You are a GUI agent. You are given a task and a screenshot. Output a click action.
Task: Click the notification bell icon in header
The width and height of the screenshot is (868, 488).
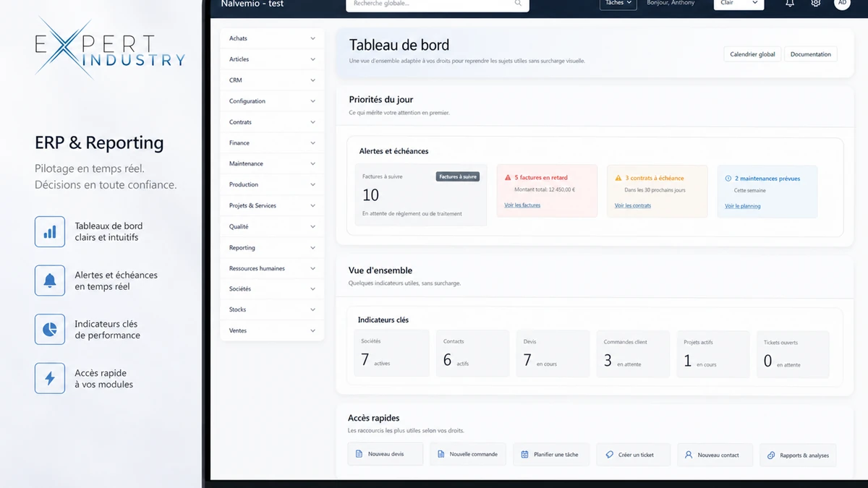(x=790, y=4)
